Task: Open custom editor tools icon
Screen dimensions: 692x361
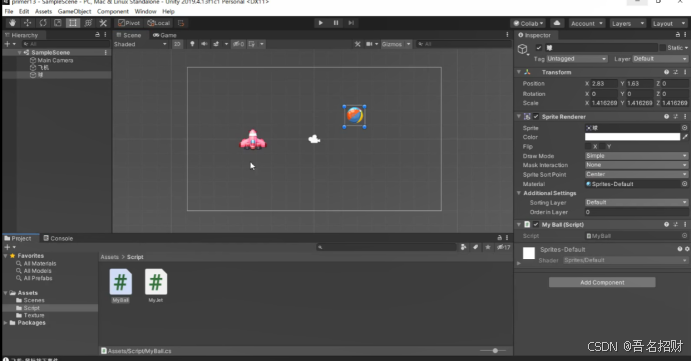Action: tap(103, 23)
